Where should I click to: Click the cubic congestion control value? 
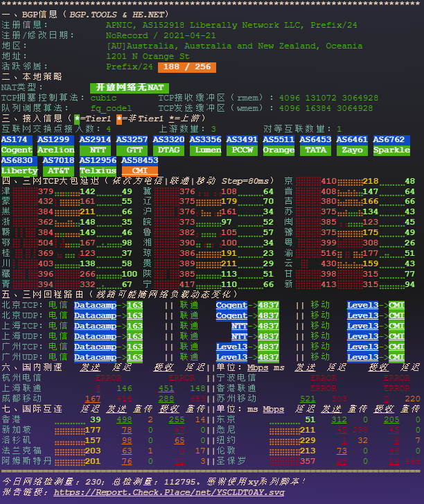click(x=103, y=98)
